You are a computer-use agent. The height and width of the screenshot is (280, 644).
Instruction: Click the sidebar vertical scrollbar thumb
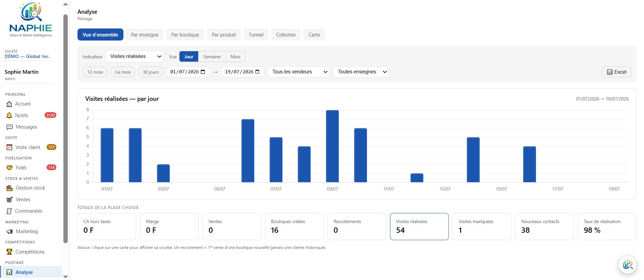point(65,129)
